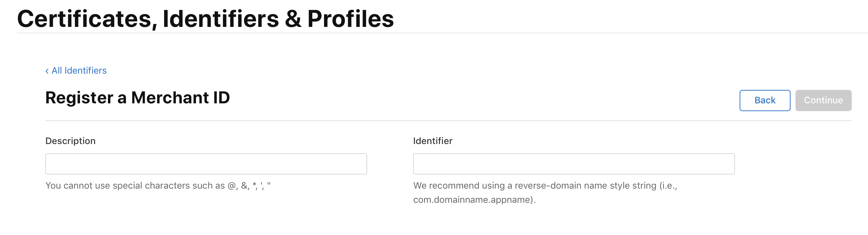Click the @ symbol in description hint
The image size is (868, 235).
[232, 186]
